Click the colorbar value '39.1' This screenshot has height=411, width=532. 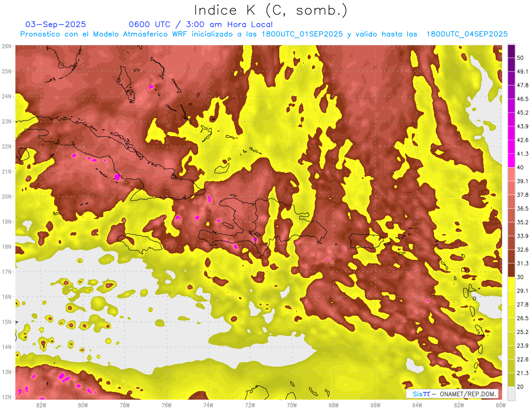click(x=522, y=181)
